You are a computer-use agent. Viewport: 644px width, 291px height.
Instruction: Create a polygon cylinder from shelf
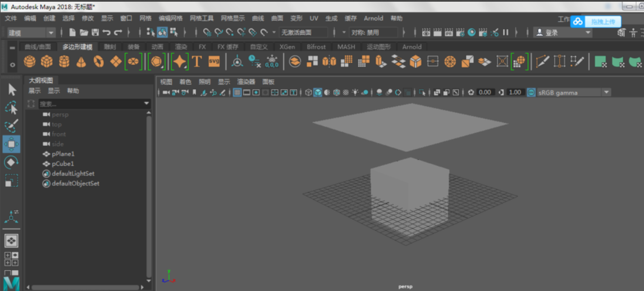click(63, 62)
